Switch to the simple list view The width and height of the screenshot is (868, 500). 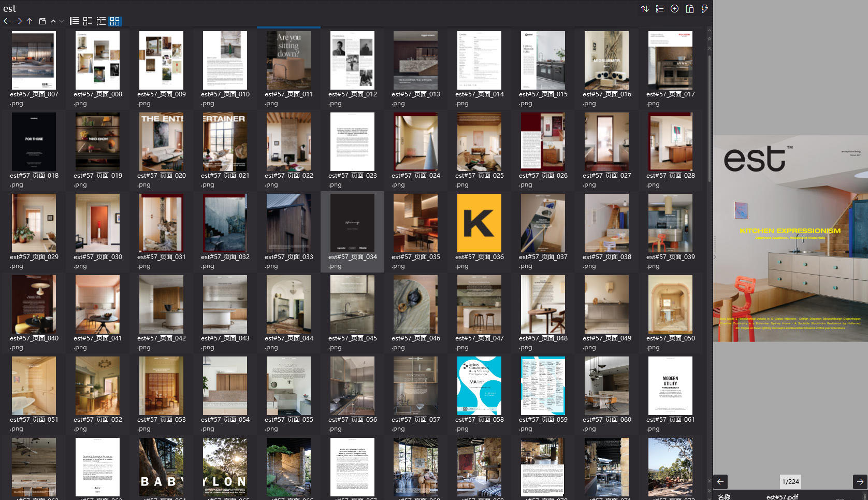(x=75, y=21)
